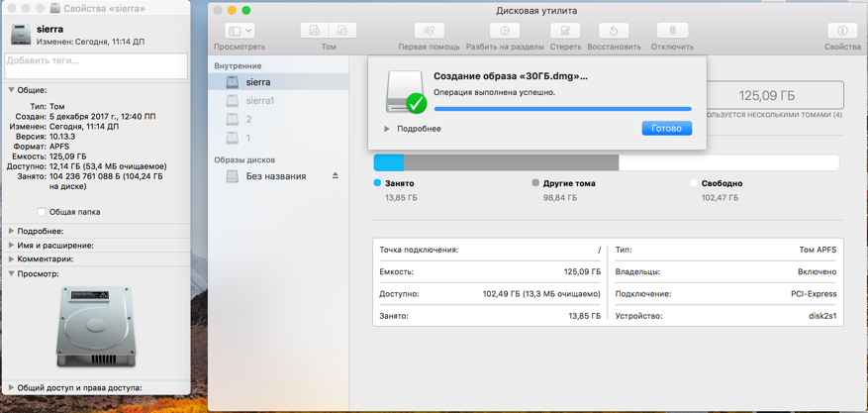
Task: Click the Доступно 102,49 ГБ value
Action: (541, 294)
